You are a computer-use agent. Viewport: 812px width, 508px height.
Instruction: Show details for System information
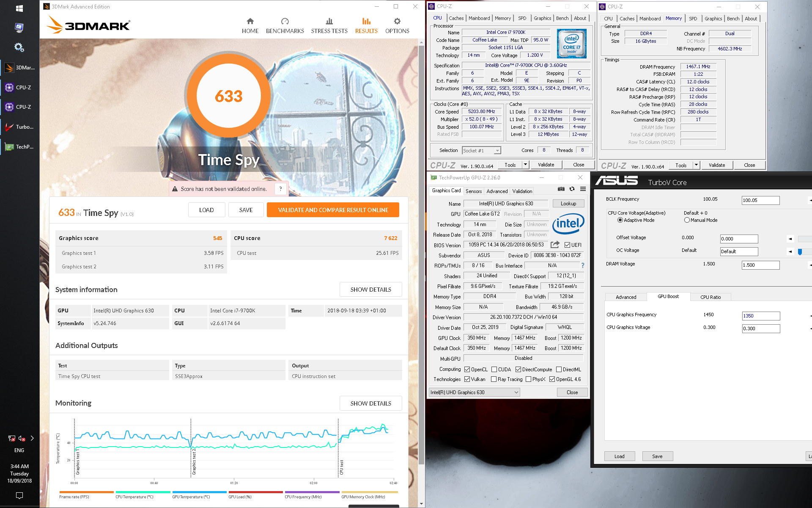click(x=370, y=290)
